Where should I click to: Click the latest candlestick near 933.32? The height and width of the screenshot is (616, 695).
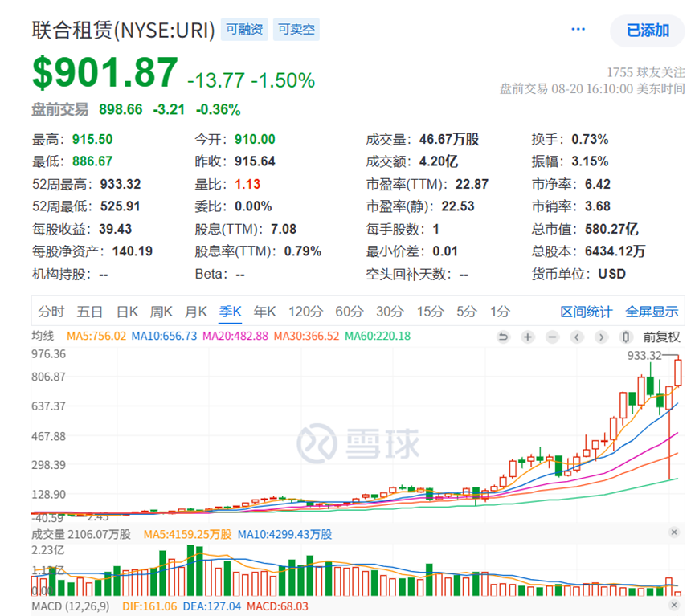tap(678, 372)
